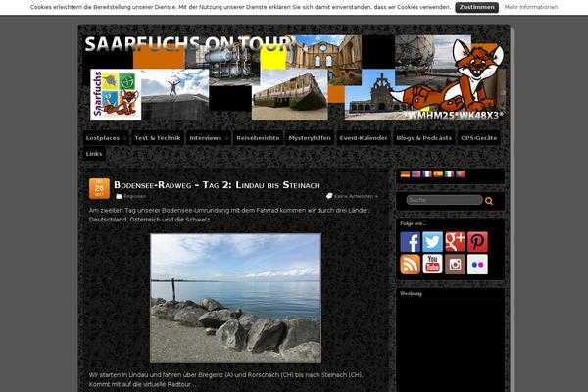588x392 pixels.
Task: Open the lake shore photo thumbnail
Action: coord(235,298)
